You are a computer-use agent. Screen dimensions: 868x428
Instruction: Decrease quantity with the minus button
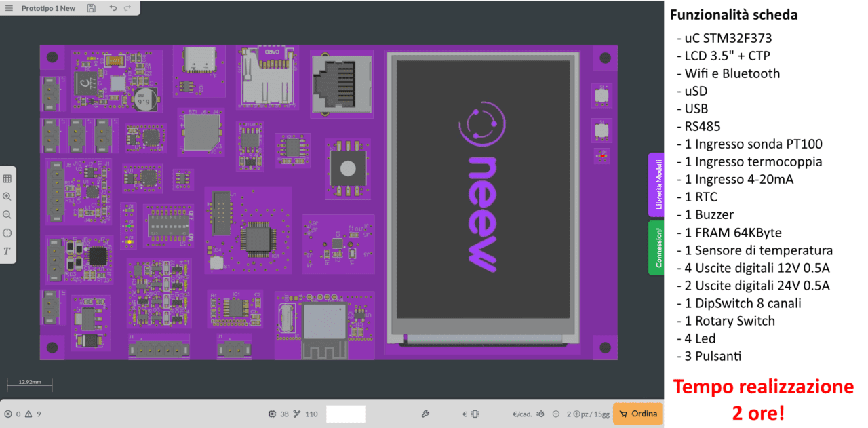point(556,414)
